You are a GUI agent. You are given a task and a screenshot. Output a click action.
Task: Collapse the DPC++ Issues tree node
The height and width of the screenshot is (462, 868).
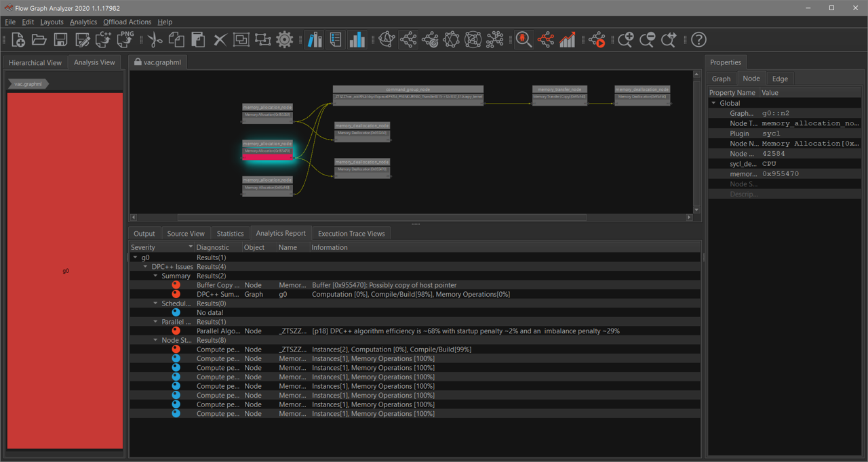145,267
